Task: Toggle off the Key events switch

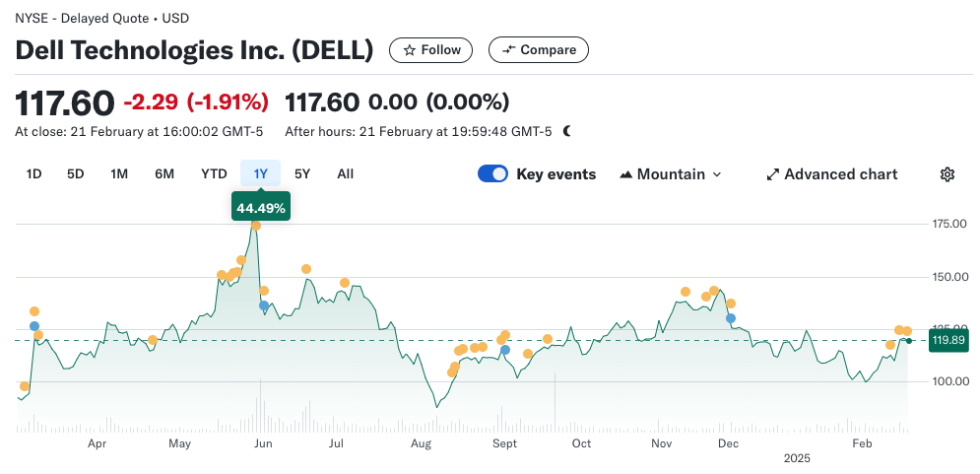Action: 492,174
